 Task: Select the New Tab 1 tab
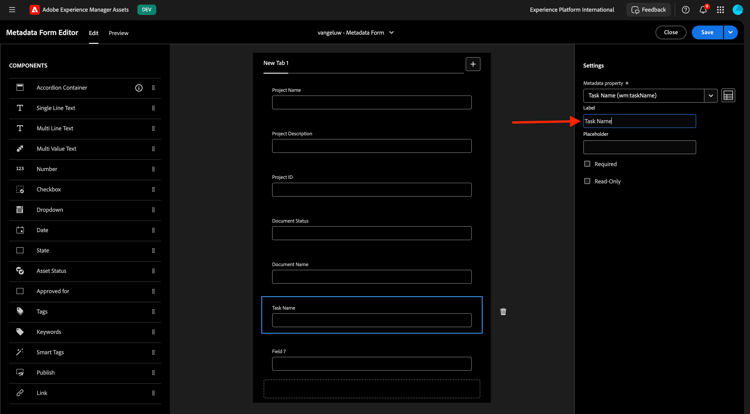click(276, 63)
